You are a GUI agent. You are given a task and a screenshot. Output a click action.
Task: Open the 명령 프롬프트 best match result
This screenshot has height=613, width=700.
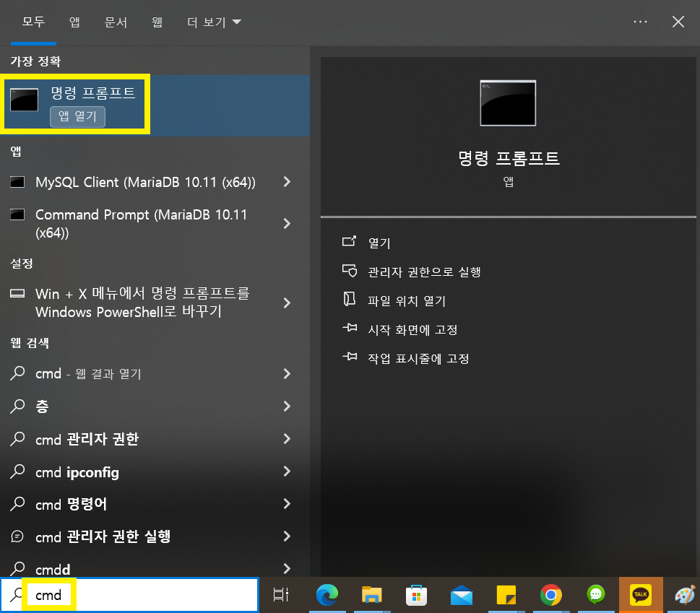click(155, 105)
